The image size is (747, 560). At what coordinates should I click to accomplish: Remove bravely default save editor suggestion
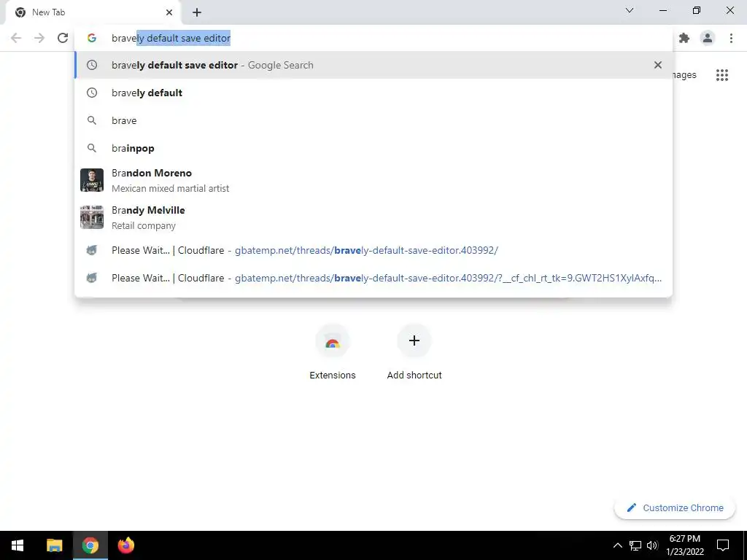658,65
